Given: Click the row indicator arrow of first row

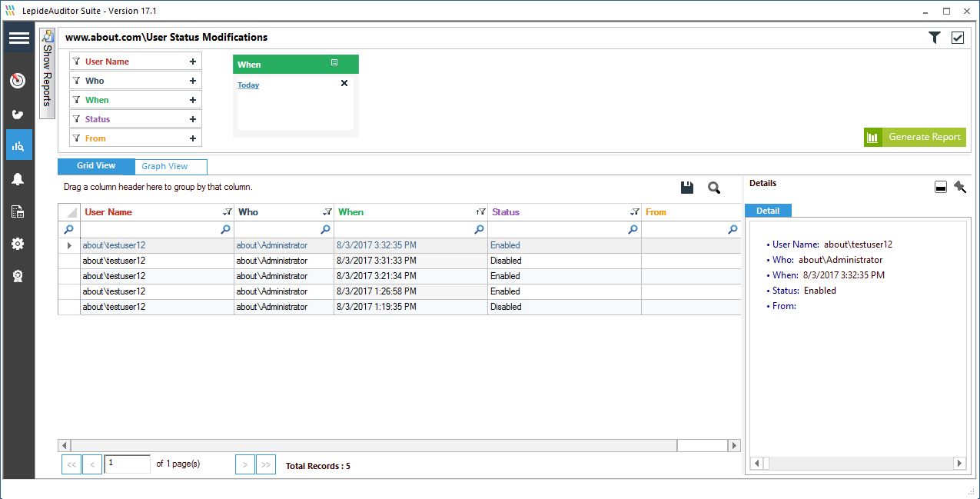Looking at the screenshot, I should click(x=69, y=245).
